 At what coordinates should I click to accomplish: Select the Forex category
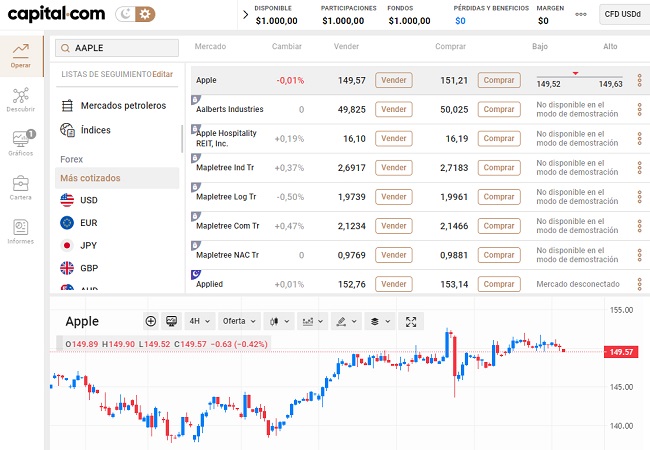click(x=71, y=159)
